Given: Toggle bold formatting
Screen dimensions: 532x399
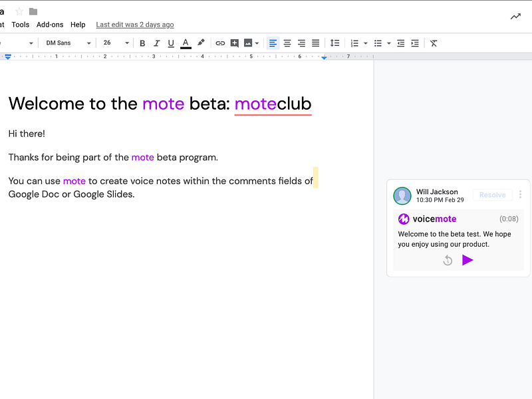Looking at the screenshot, I should [142, 43].
